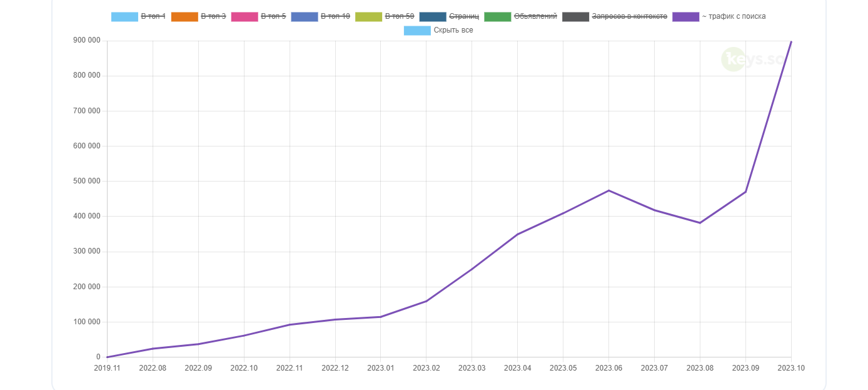Screen dimensions: 868x390
Task: Click the line point at 2023.09
Action: click(745, 192)
